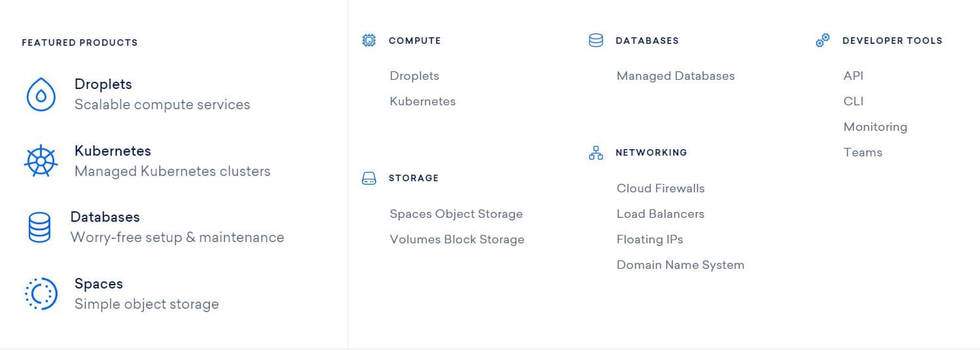This screenshot has height=350, width=980.
Task: Click the Droplets water drop icon
Action: pos(41,94)
